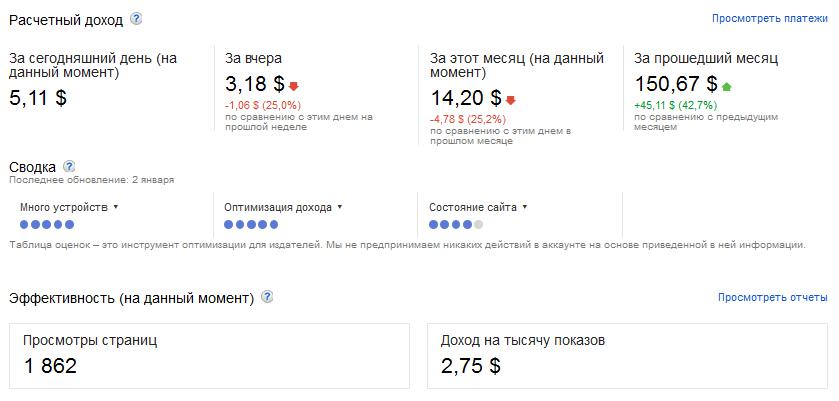Open Просмотреть отчеты link
The image size is (839, 401).
click(x=773, y=297)
